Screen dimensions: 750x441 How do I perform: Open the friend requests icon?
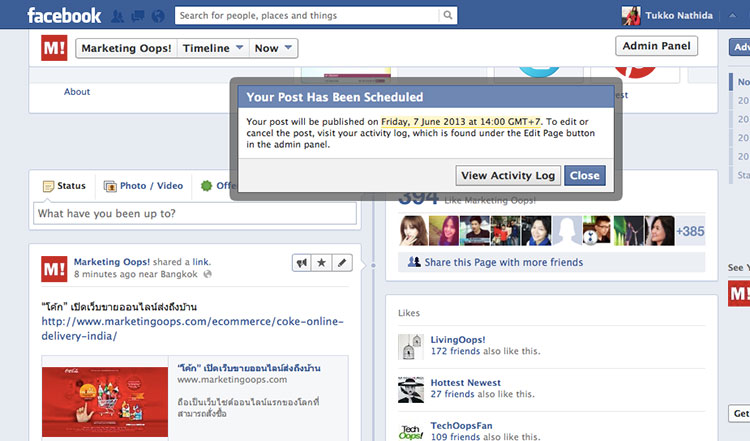(117, 16)
